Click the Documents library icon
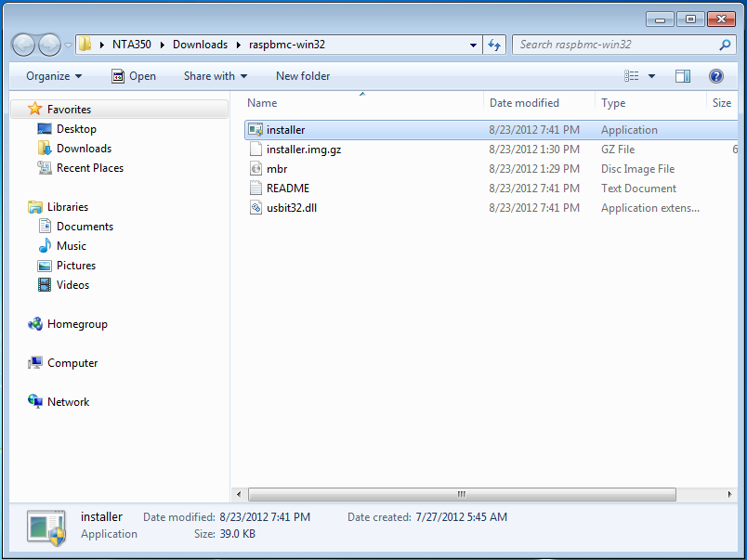Screen dimensions: 747x560 (x=45, y=227)
